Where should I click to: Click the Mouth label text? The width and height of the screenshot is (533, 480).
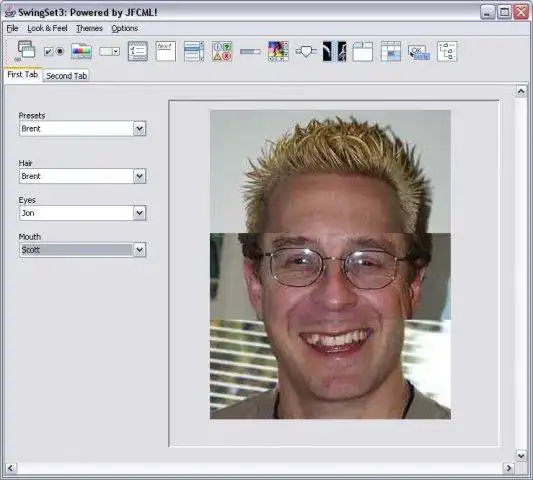30,237
